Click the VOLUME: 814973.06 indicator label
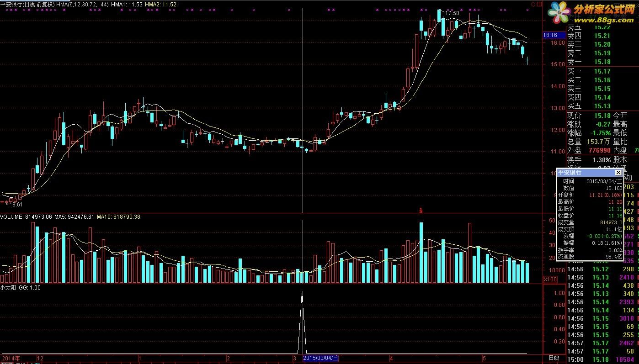 pyautogui.click(x=27, y=217)
